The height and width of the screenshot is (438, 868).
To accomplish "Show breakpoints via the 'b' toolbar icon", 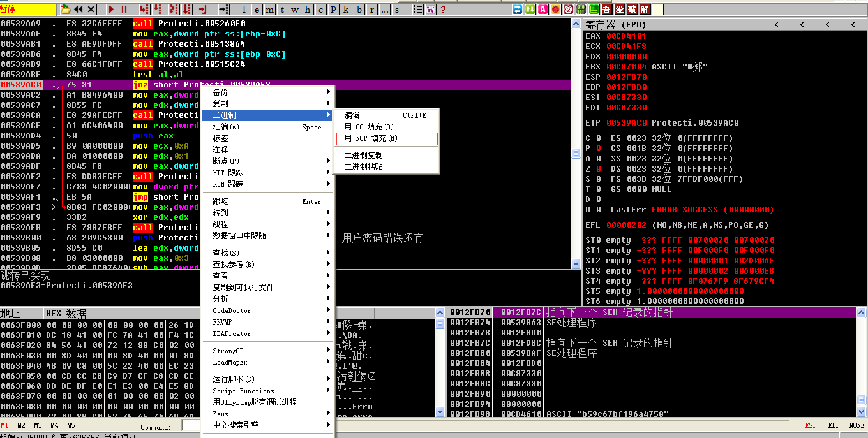I will click(357, 8).
